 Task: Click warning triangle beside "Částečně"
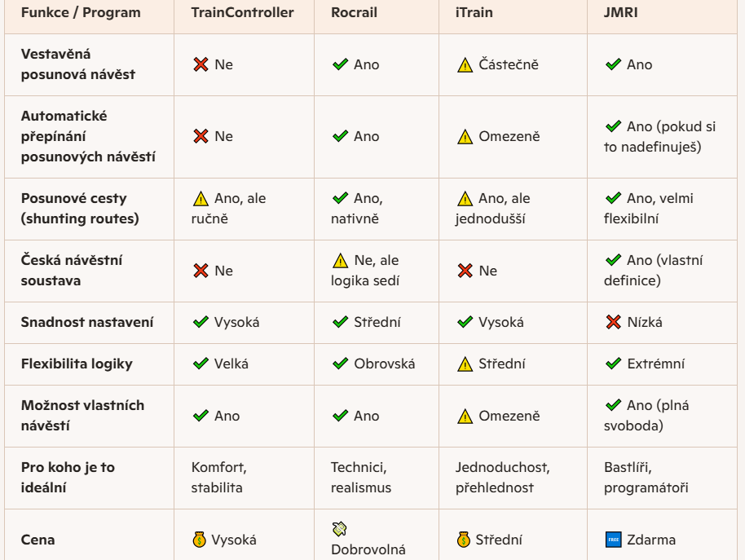465,65
